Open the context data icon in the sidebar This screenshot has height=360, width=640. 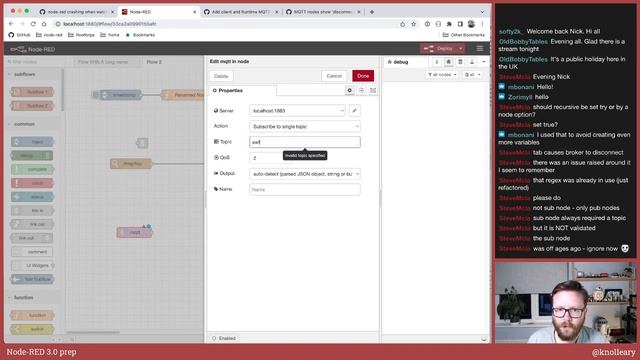pyautogui.click(x=472, y=62)
